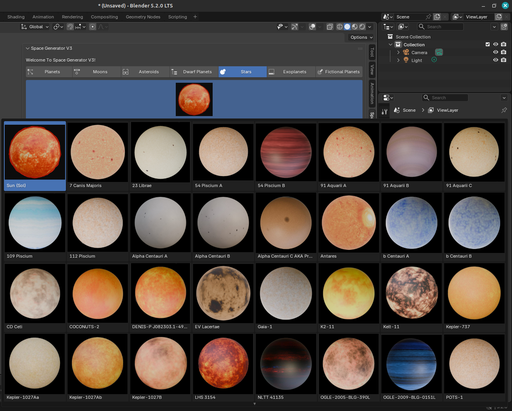Choose the 109 Piscium thumbnail
The width and height of the screenshot is (512, 411).
tap(35, 227)
